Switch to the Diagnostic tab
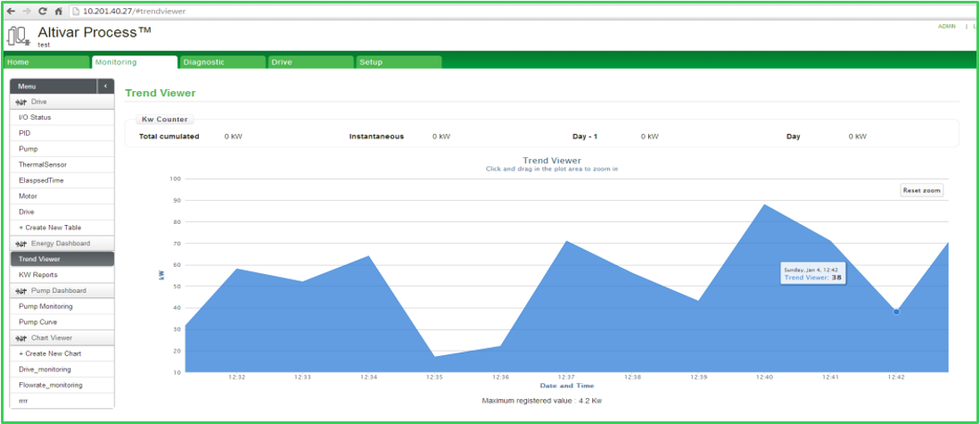 click(x=222, y=62)
